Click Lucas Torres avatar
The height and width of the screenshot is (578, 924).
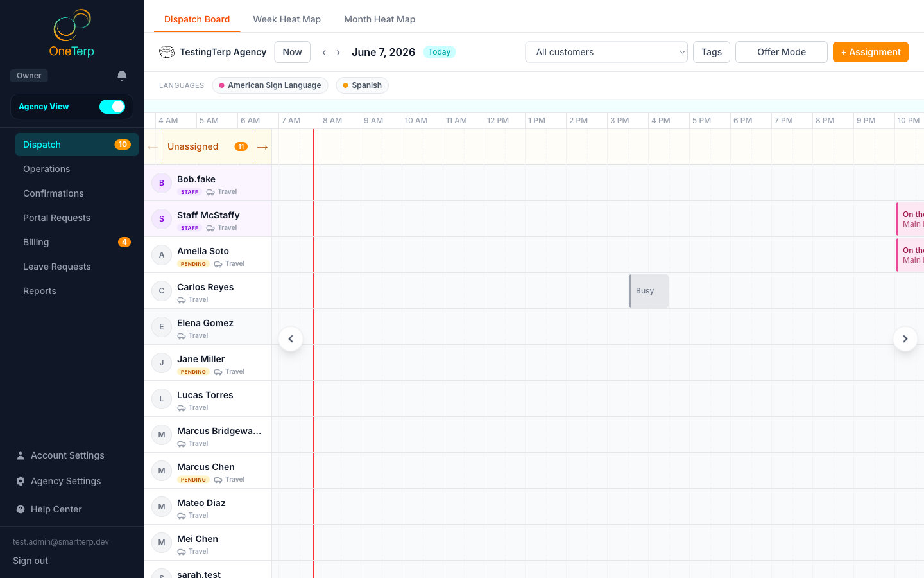(x=162, y=399)
